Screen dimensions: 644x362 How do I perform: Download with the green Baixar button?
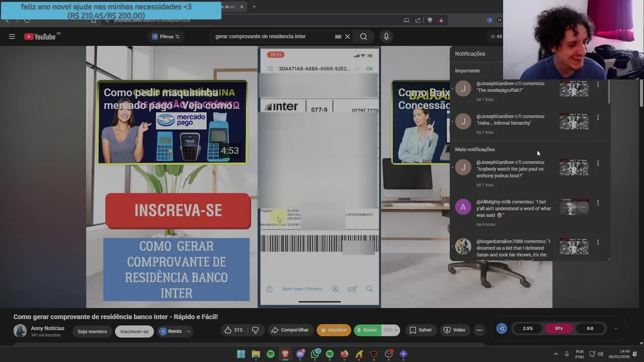pyautogui.click(x=367, y=330)
